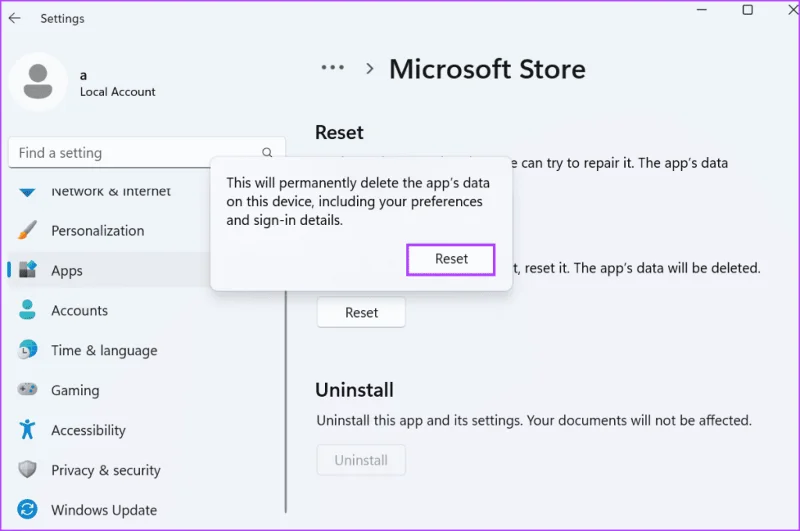The image size is (800, 531).
Task: Select Apps in the sidebar
Action: (x=110, y=270)
